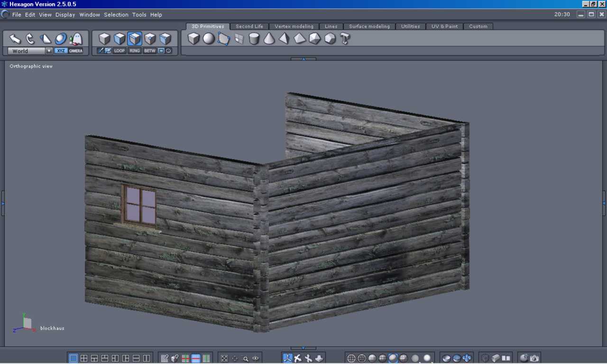
Task: Toggle lasso selection mode
Action: pos(168,51)
